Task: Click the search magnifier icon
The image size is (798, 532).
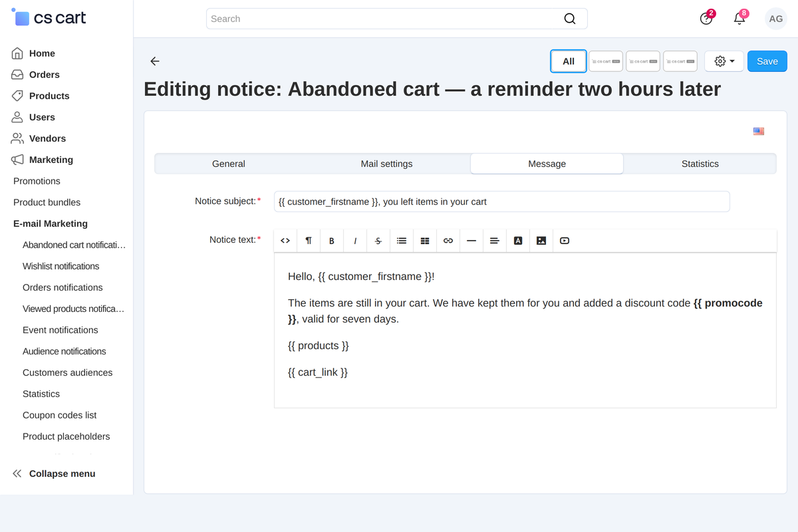Action: (570, 19)
